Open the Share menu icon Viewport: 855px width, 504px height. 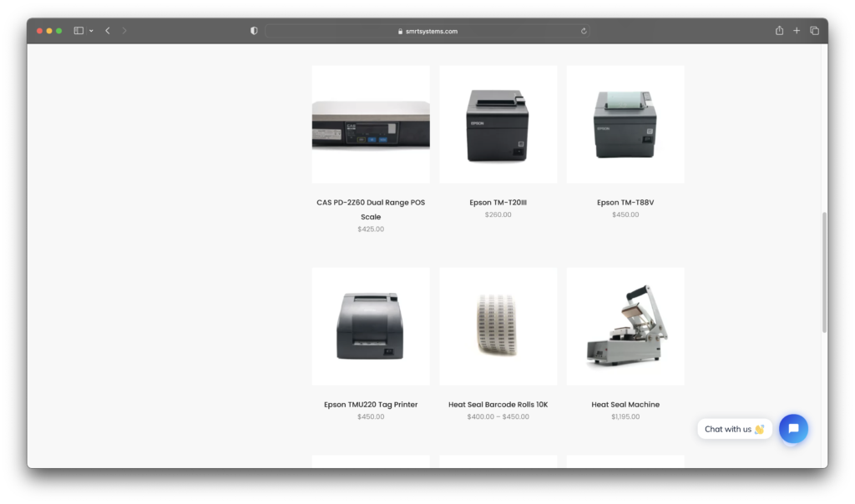(779, 31)
